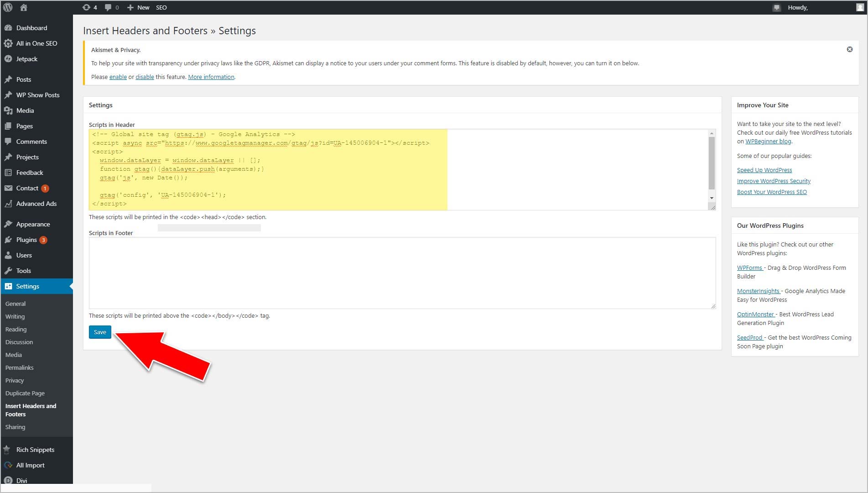The width and height of the screenshot is (868, 493).
Task: Open General settings submenu
Action: 16,304
